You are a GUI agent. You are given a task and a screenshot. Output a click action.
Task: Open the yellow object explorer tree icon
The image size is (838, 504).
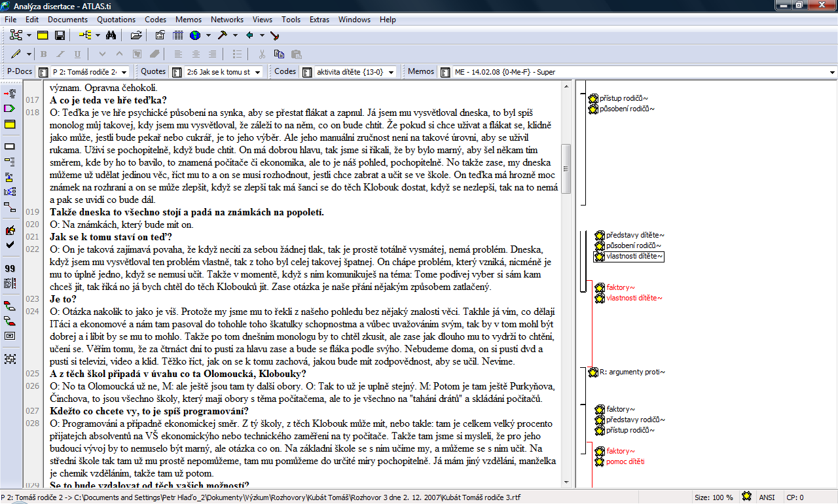(x=85, y=35)
